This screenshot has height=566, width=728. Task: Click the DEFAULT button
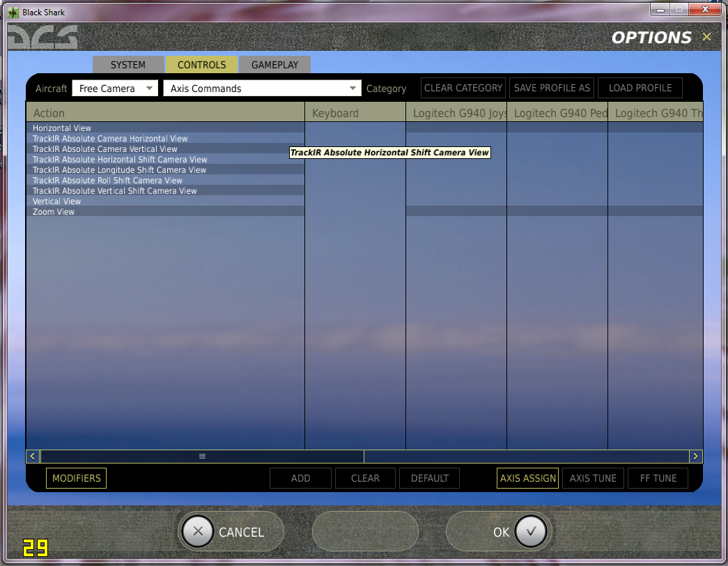429,478
